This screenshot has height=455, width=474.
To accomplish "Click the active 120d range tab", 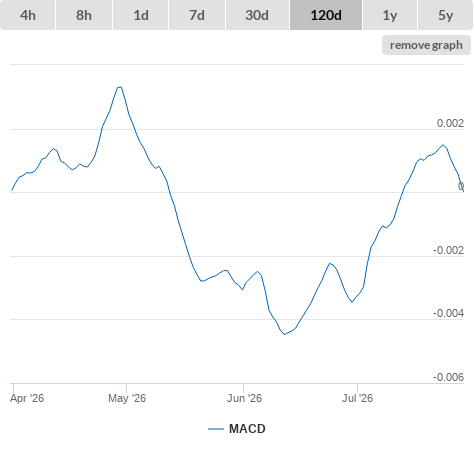I will point(326,15).
